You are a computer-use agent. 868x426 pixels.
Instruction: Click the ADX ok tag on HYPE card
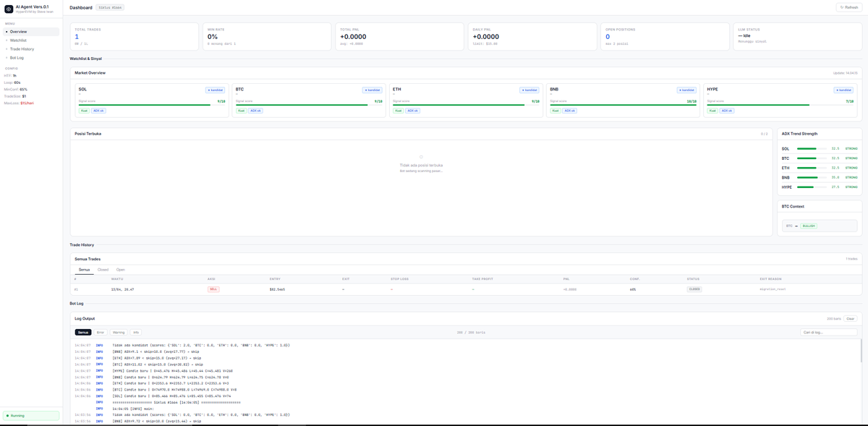click(x=727, y=111)
